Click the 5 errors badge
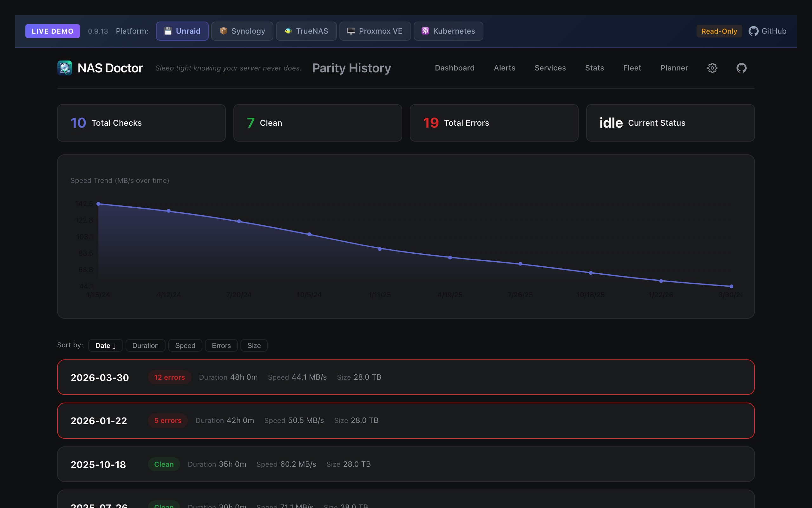The height and width of the screenshot is (508, 812). [x=168, y=420]
